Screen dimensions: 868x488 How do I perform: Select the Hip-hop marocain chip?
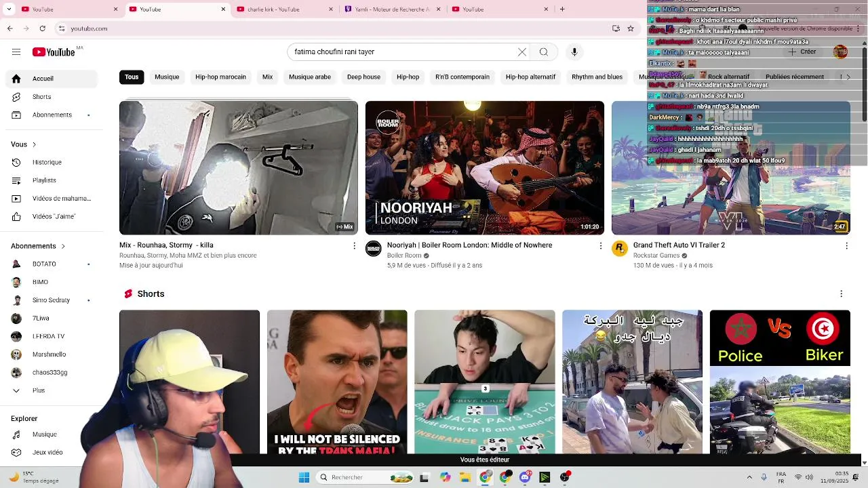(x=220, y=77)
